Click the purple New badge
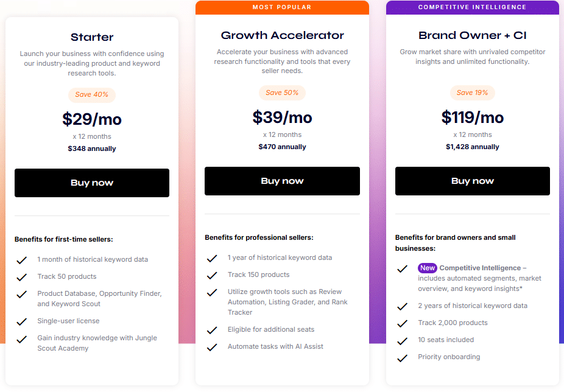The height and width of the screenshot is (392, 564). (x=428, y=268)
